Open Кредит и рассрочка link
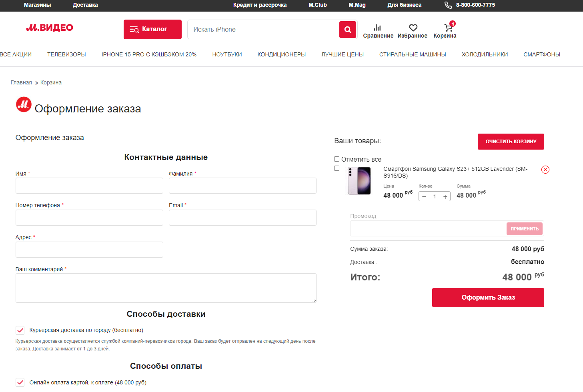The height and width of the screenshot is (392, 583). point(260,5)
